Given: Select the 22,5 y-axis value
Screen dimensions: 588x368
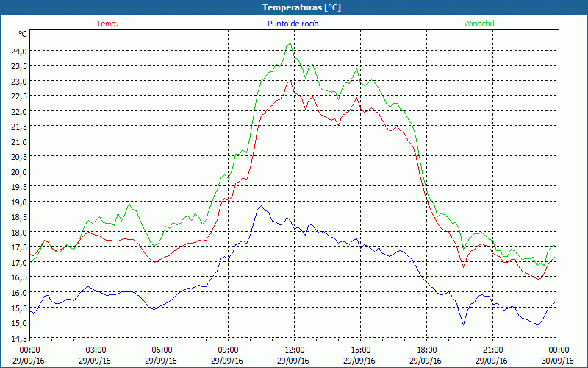Looking at the screenshot, I should [x=18, y=96].
